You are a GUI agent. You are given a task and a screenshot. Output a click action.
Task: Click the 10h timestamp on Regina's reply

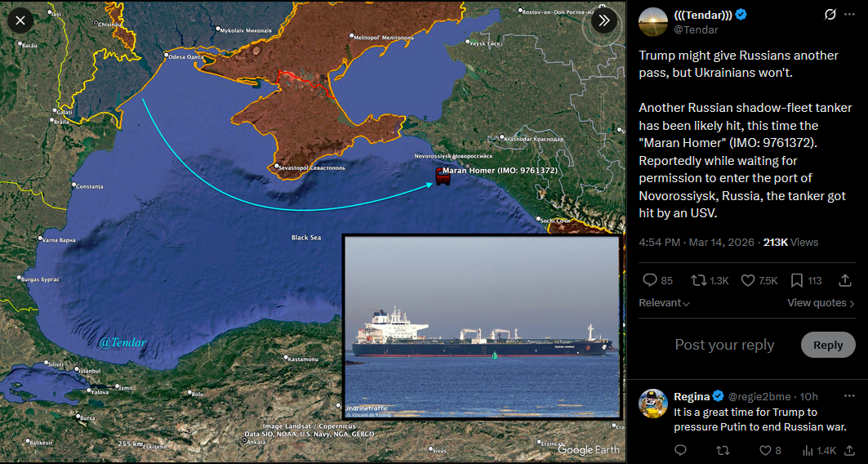tap(808, 396)
